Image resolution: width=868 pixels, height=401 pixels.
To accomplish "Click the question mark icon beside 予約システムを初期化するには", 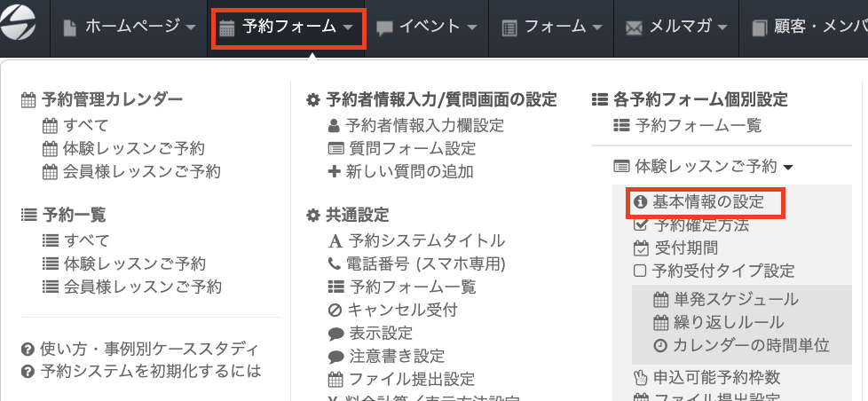I will click(28, 371).
